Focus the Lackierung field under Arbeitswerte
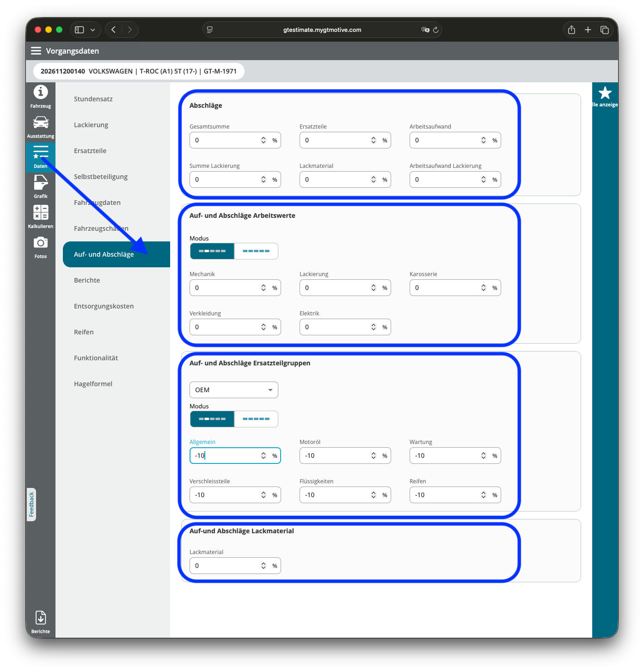 345,288
